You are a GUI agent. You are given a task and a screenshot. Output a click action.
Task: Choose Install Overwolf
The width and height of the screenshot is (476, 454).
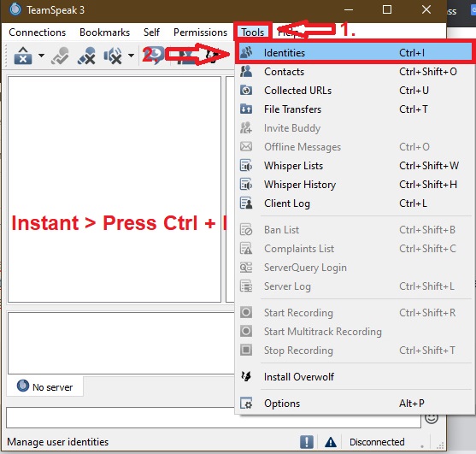pyautogui.click(x=355, y=377)
